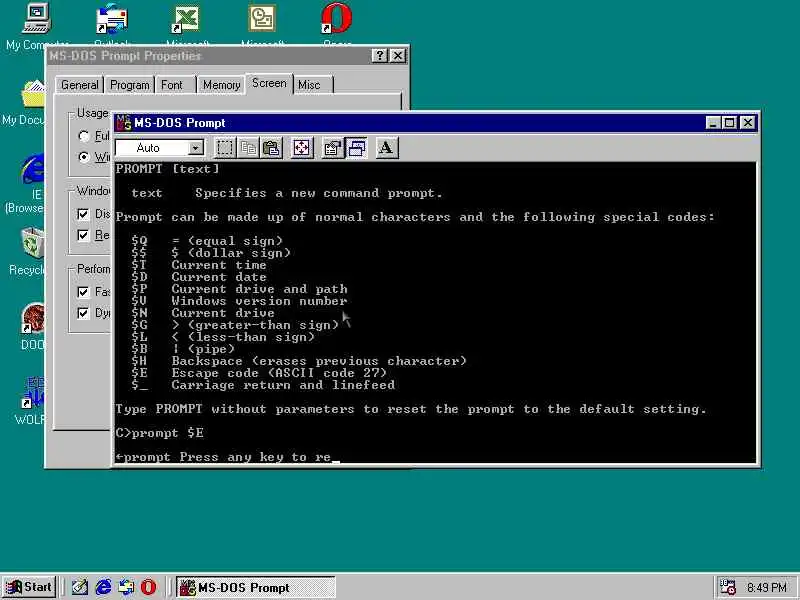The image size is (800, 600).
Task: Click the MS-DOS Prompt title bar icon
Action: tap(124, 122)
